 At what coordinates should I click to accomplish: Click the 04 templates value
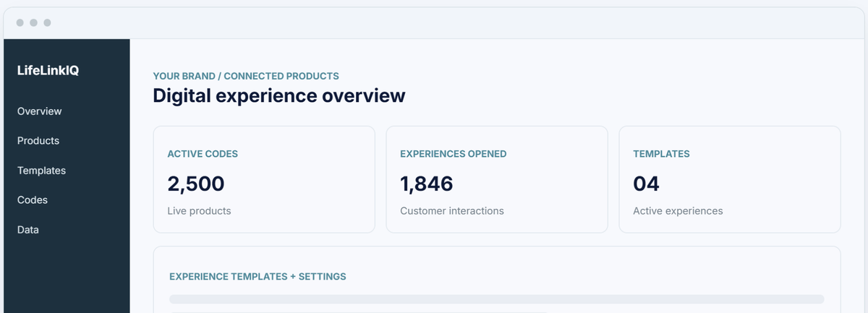point(646,184)
